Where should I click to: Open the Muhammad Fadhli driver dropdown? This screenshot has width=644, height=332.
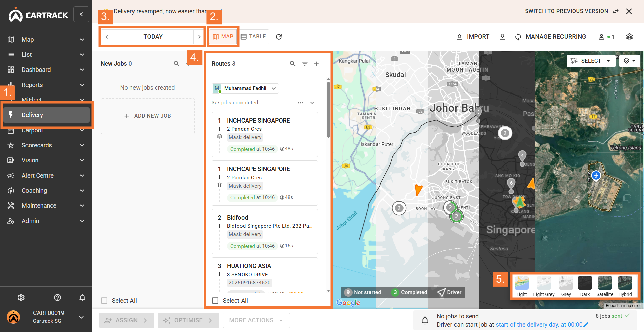[245, 88]
